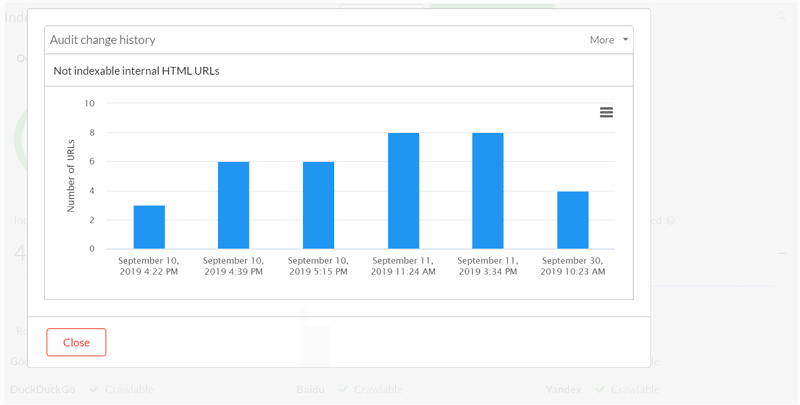This screenshot has width=800, height=405.
Task: Click the Yandex label in background page
Action: 563,390
